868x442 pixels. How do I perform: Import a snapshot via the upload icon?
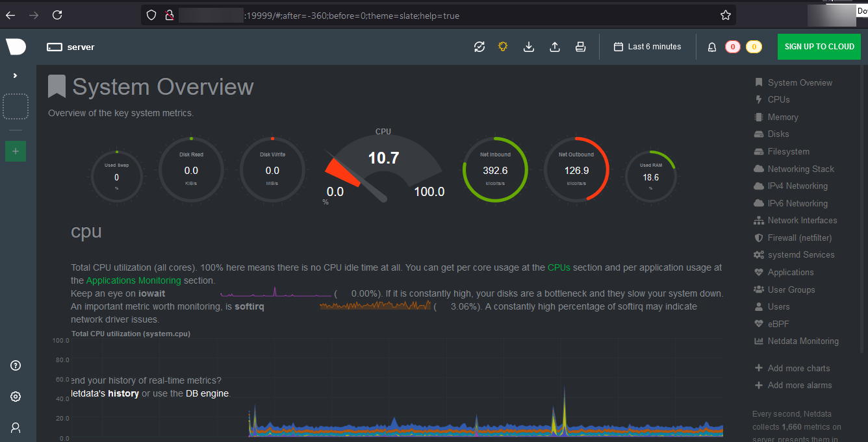pos(554,46)
